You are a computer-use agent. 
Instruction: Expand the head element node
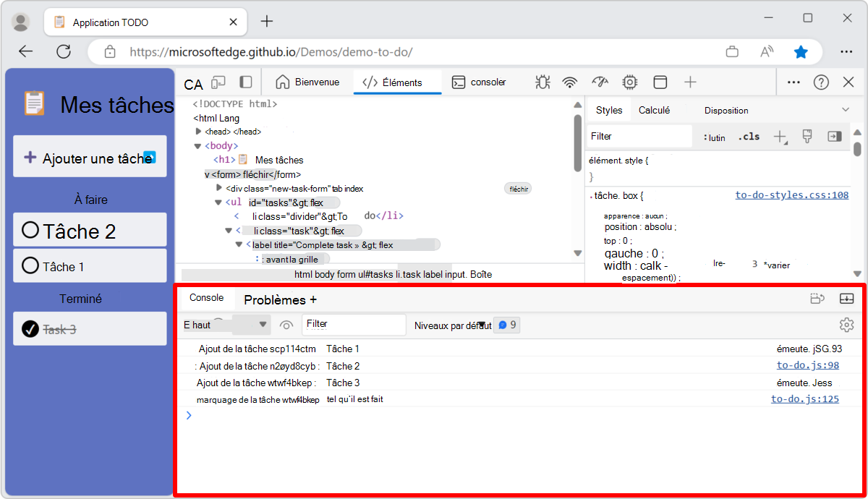click(x=199, y=132)
